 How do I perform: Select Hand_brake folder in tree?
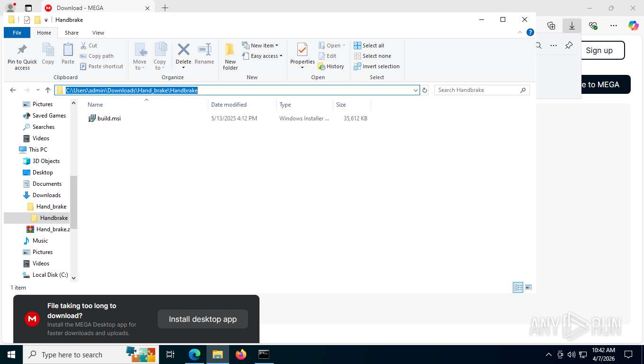pyautogui.click(x=47, y=207)
